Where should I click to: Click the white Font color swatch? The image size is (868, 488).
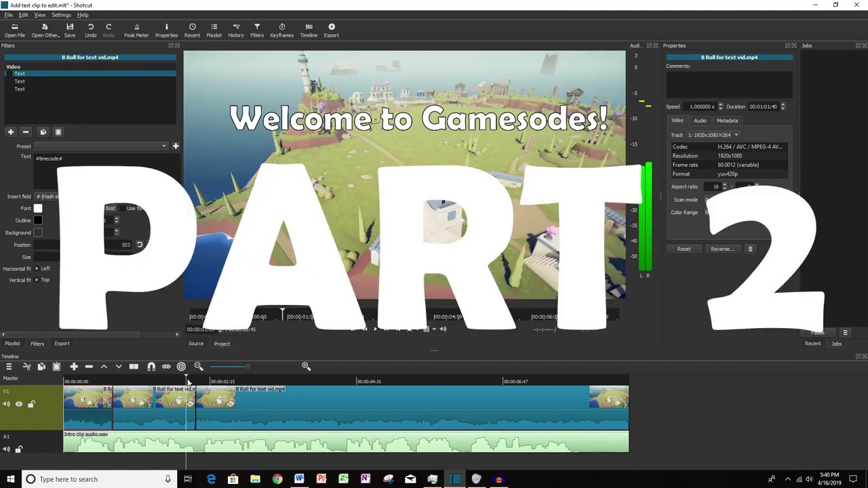tap(38, 209)
